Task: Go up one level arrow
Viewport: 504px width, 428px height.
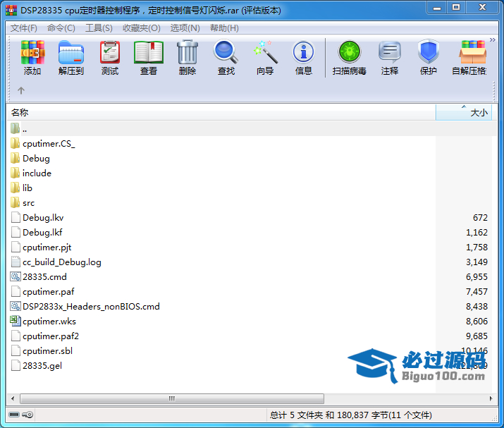Action: click(21, 90)
